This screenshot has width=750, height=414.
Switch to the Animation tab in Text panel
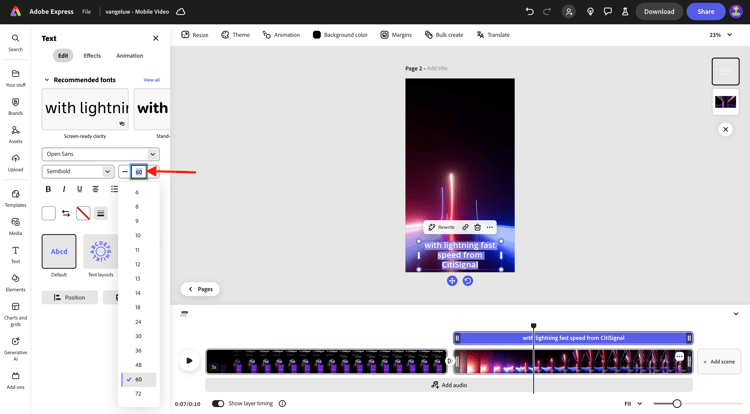(x=130, y=55)
